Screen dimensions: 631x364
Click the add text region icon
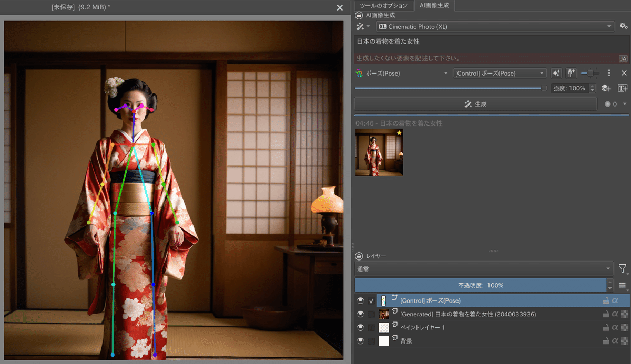[x=622, y=88]
